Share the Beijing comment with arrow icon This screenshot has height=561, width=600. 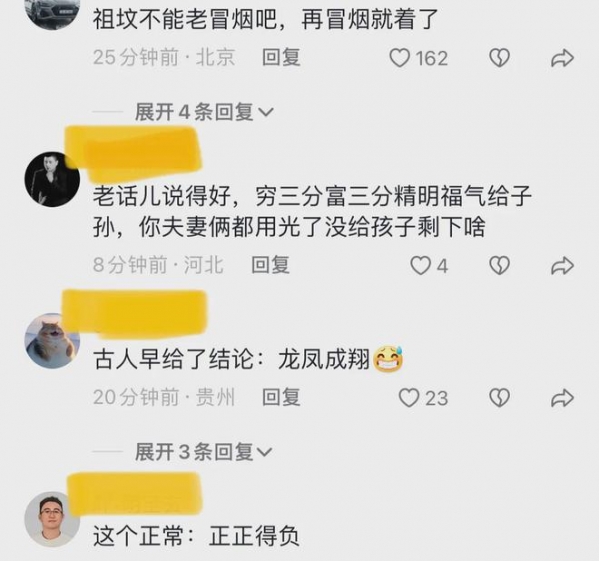pyautogui.click(x=562, y=58)
